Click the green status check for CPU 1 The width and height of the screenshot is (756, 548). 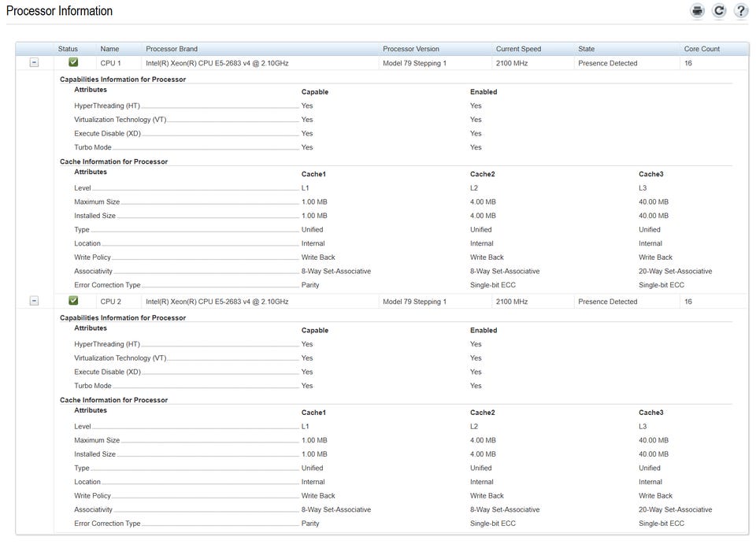click(73, 62)
